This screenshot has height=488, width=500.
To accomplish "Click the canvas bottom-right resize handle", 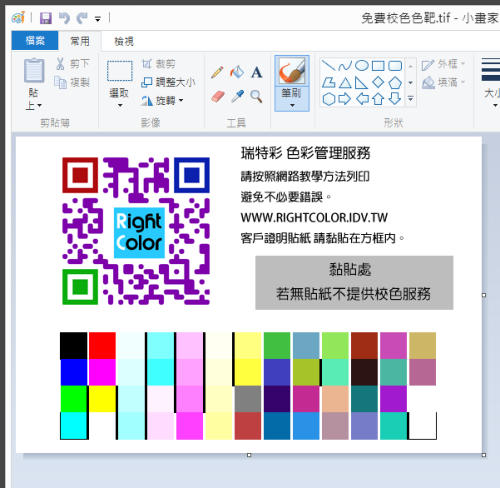I will pos(484,455).
